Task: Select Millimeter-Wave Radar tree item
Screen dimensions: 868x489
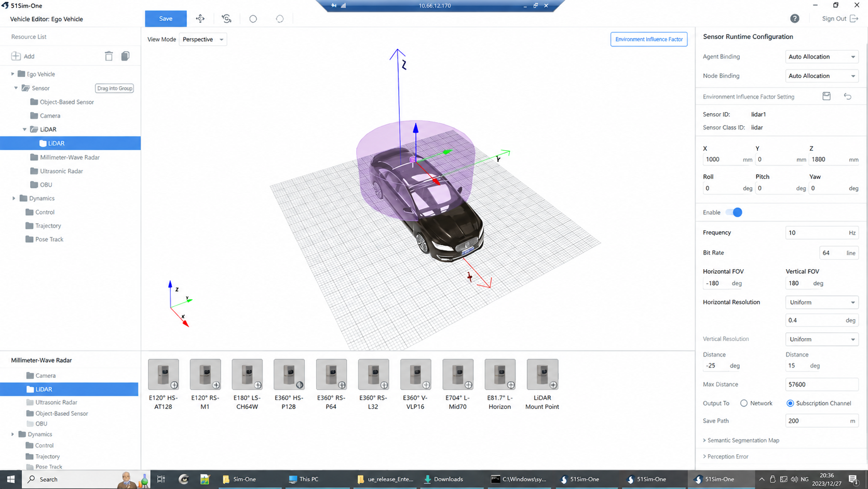Action: [x=70, y=157]
